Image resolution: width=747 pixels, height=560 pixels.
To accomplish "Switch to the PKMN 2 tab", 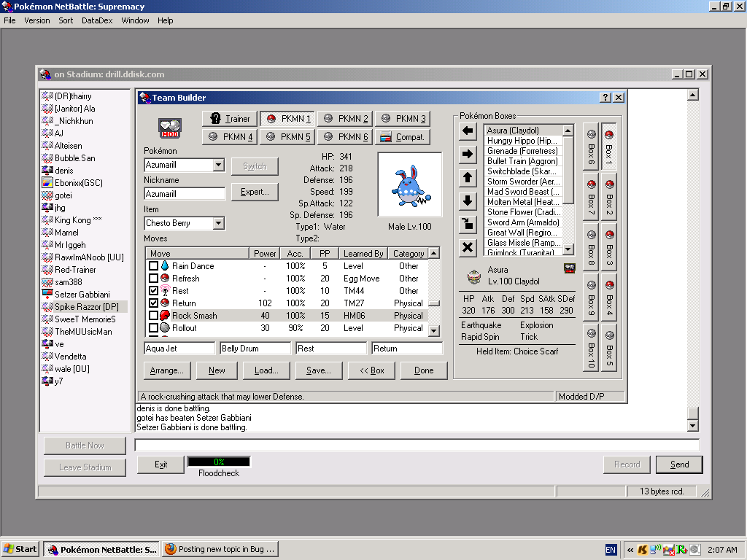I will point(346,119).
